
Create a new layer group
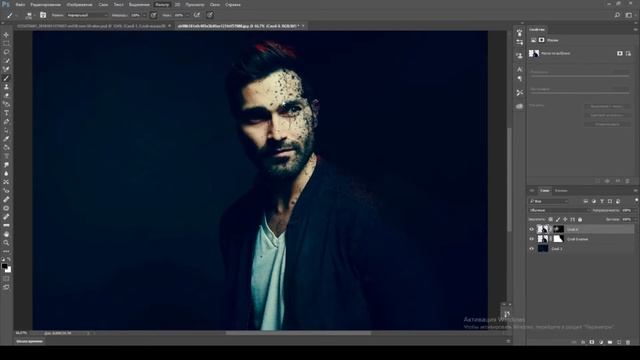point(610,342)
